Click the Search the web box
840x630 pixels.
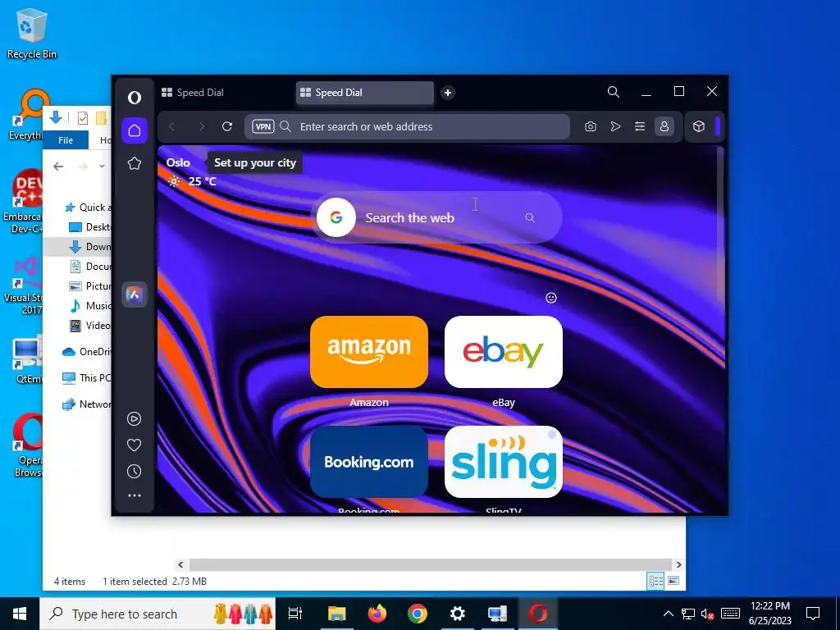point(436,217)
